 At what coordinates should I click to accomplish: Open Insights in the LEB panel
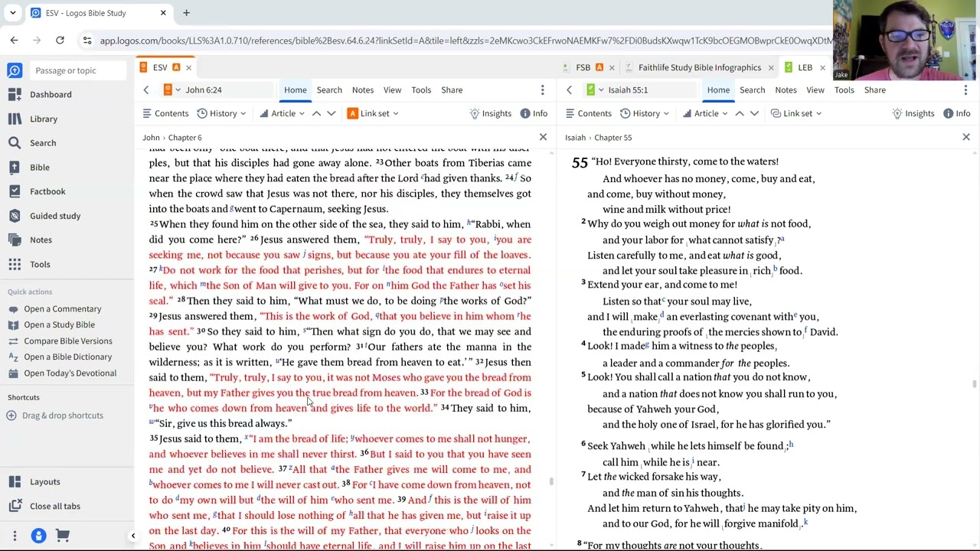pyautogui.click(x=913, y=113)
